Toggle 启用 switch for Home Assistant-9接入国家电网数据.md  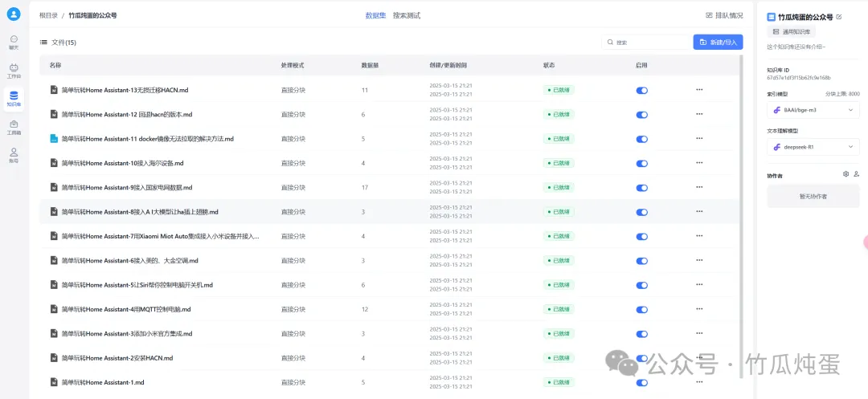tap(641, 187)
